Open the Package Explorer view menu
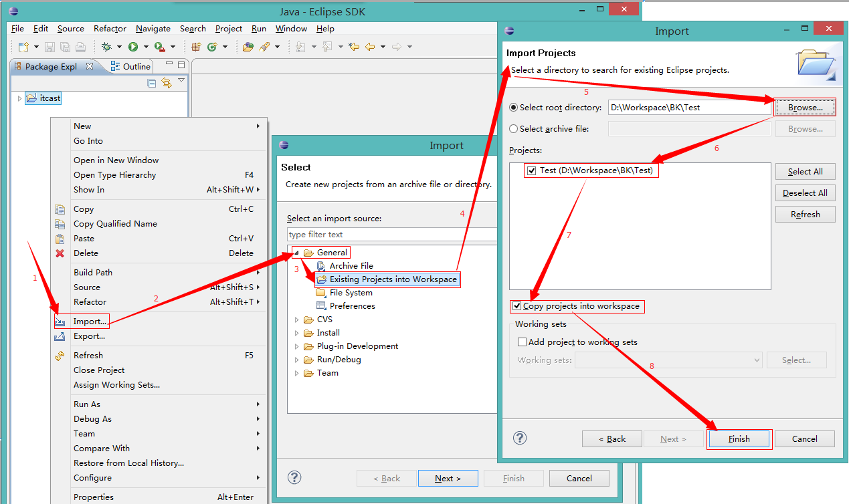 (181, 81)
